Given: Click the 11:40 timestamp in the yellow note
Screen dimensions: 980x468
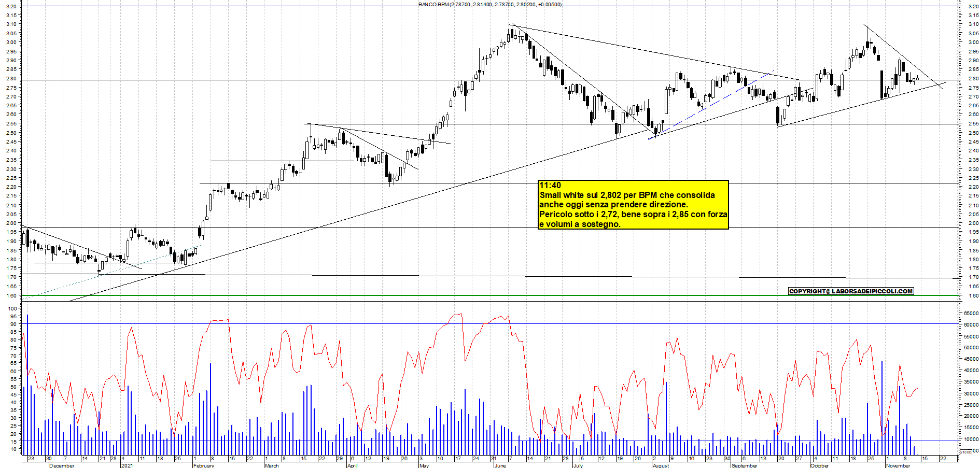Looking at the screenshot, I should (x=550, y=186).
